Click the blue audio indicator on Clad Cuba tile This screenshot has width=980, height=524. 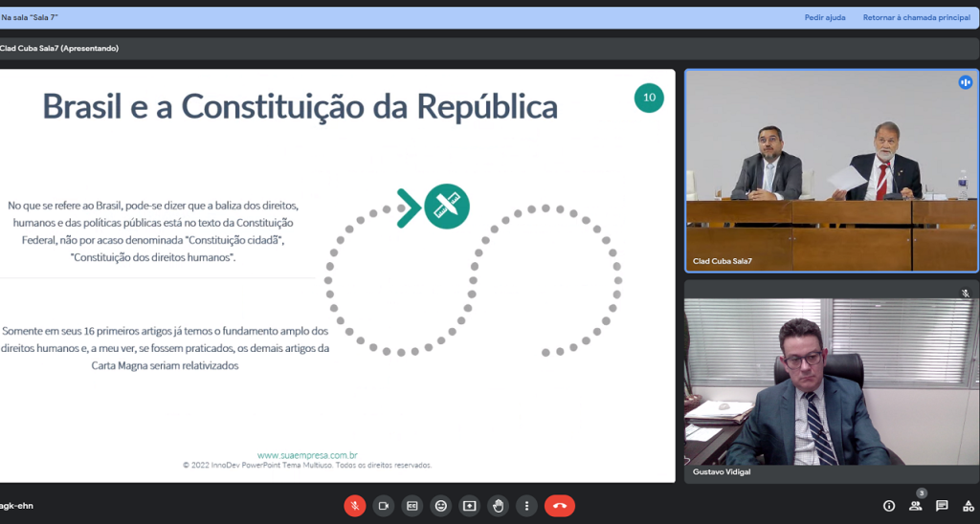[966, 82]
